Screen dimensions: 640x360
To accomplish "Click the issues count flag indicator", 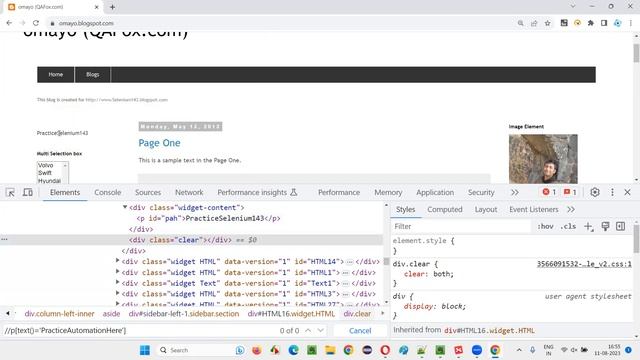I will 570,192.
